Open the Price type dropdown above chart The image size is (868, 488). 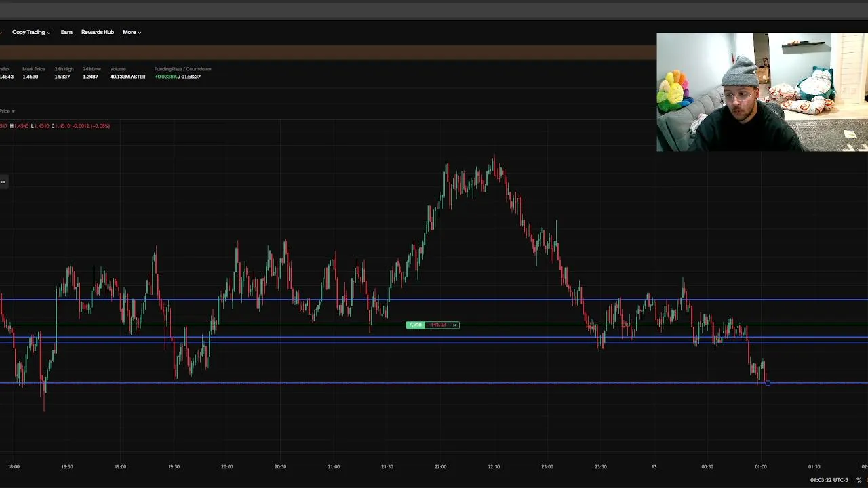[x=7, y=111]
